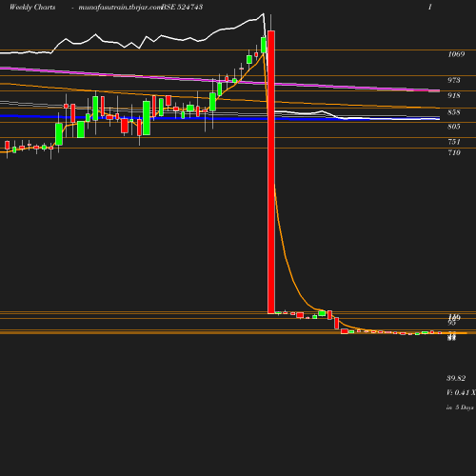Select the 918 price level label
476x476 pixels.
pos(454,95)
